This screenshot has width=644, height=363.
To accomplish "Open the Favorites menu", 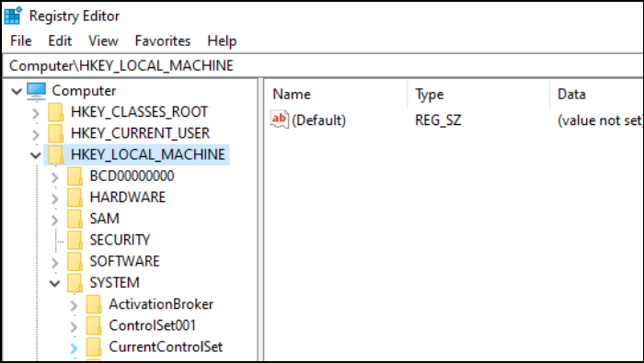I will [x=163, y=40].
